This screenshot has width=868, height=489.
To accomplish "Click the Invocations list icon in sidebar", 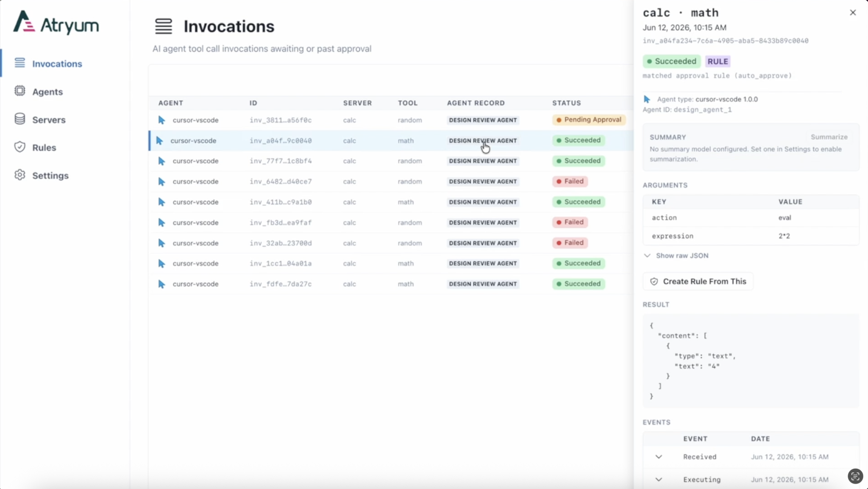I will [19, 63].
